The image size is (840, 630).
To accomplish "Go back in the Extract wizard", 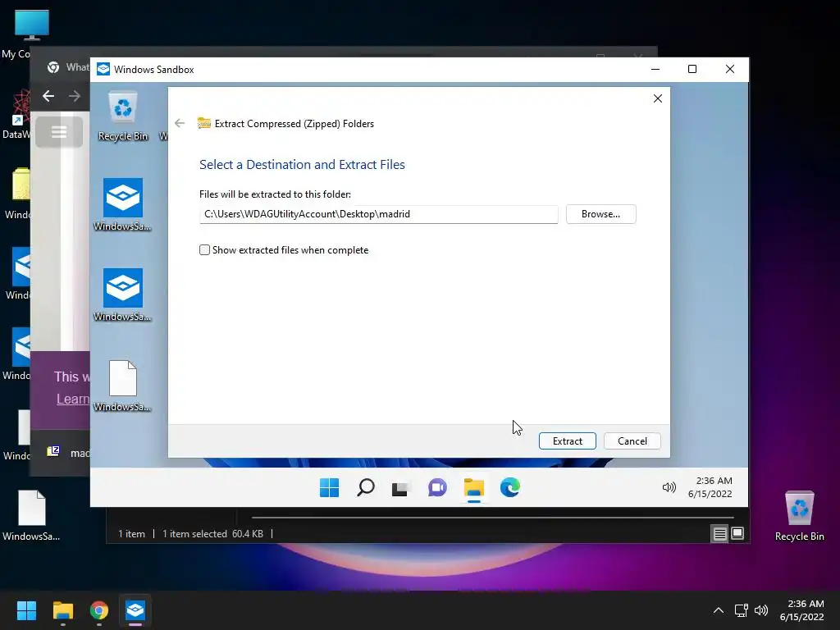I will (180, 123).
